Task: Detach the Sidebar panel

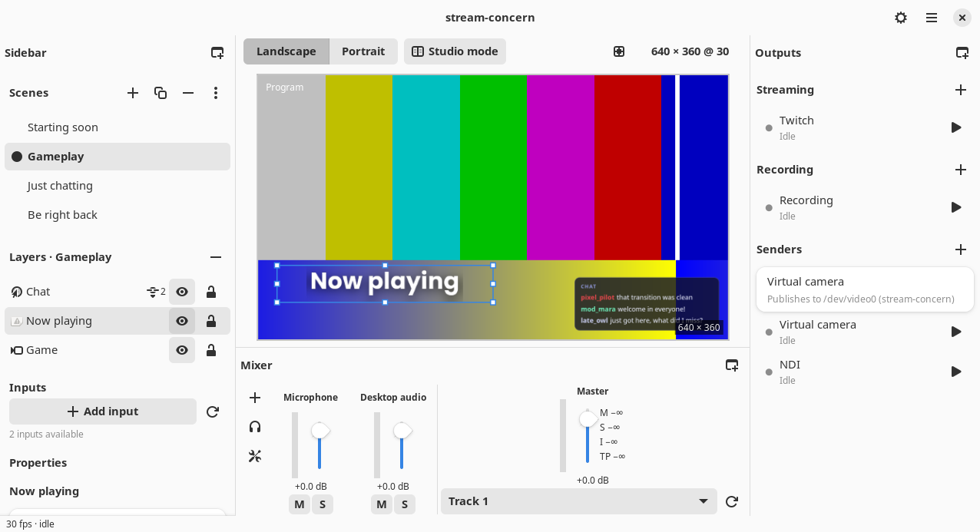Action: coord(217,53)
